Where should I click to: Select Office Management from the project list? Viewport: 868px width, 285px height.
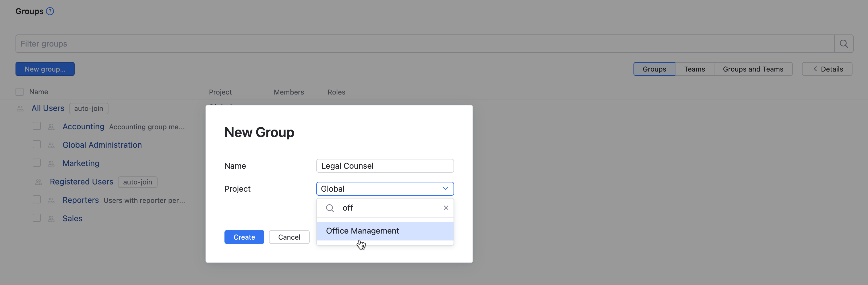pyautogui.click(x=385, y=231)
